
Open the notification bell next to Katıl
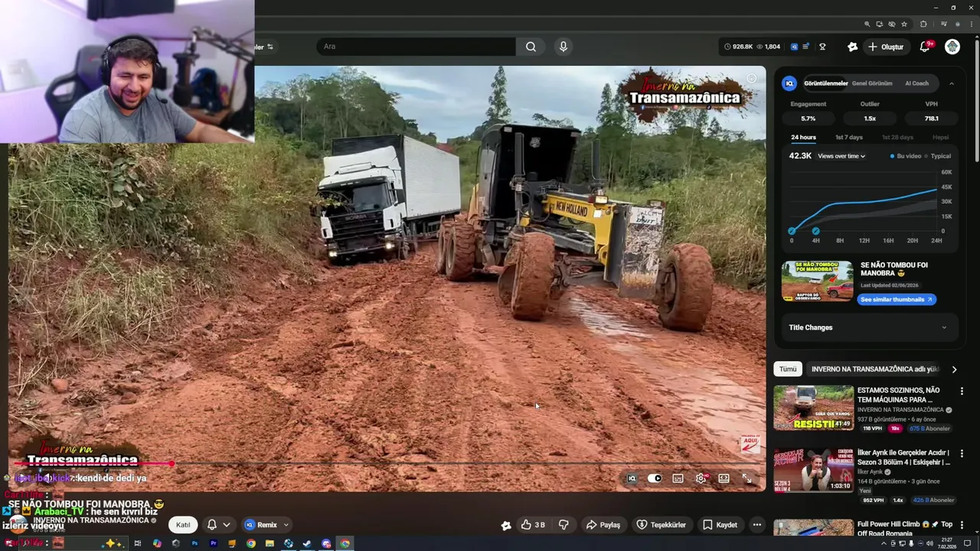[212, 525]
